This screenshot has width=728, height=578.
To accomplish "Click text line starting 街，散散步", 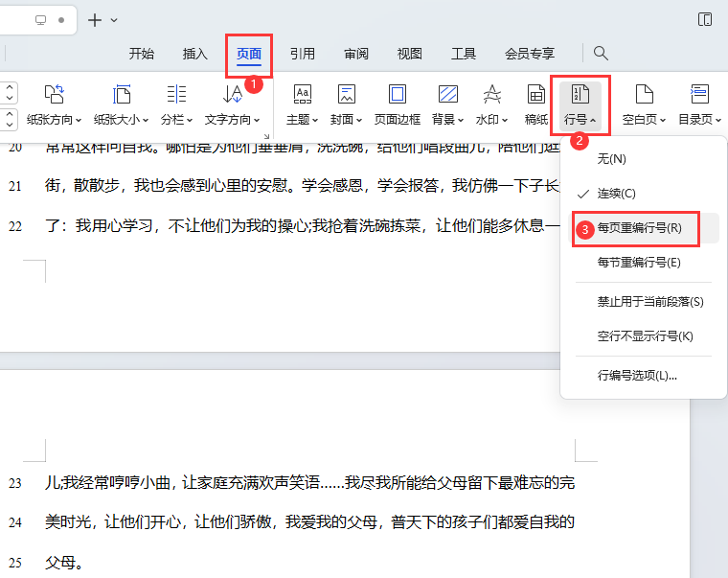I will click(303, 186).
